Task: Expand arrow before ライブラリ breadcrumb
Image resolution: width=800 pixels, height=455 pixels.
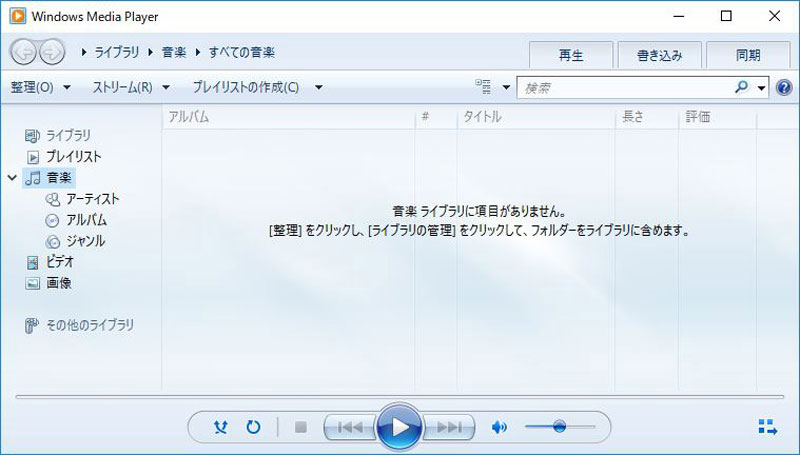Action: point(84,52)
